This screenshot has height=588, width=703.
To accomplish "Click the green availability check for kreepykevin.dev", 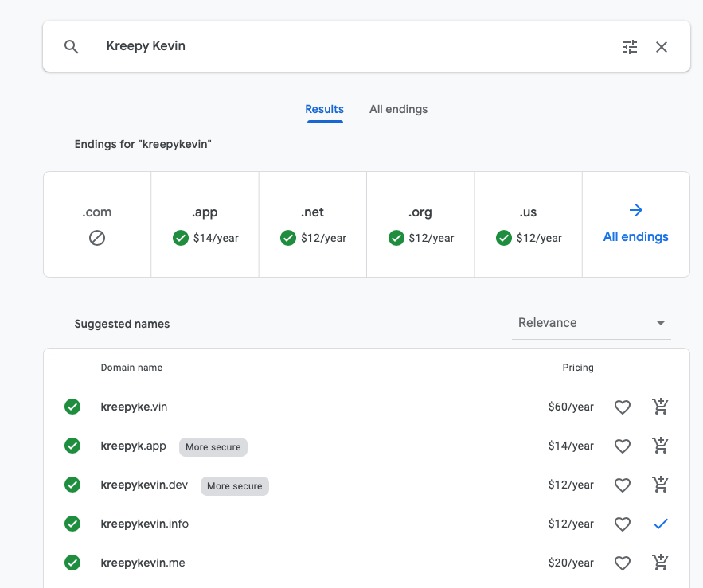I will tap(72, 485).
